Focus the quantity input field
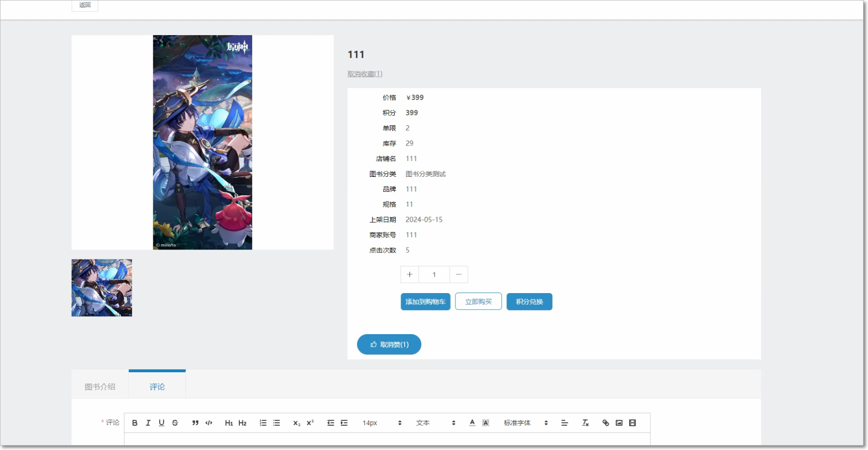The height and width of the screenshot is (450, 868). 434,274
